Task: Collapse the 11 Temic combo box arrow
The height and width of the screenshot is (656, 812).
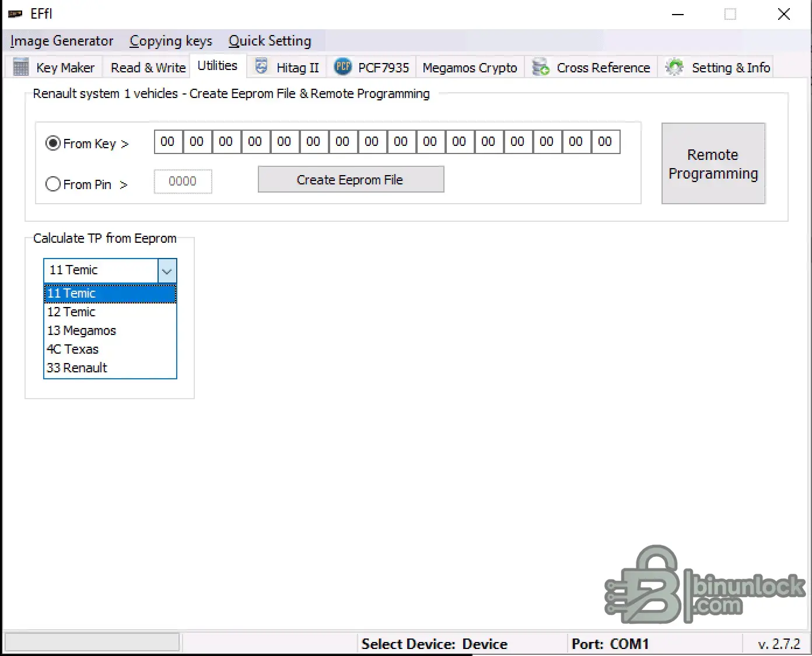Action: click(167, 271)
